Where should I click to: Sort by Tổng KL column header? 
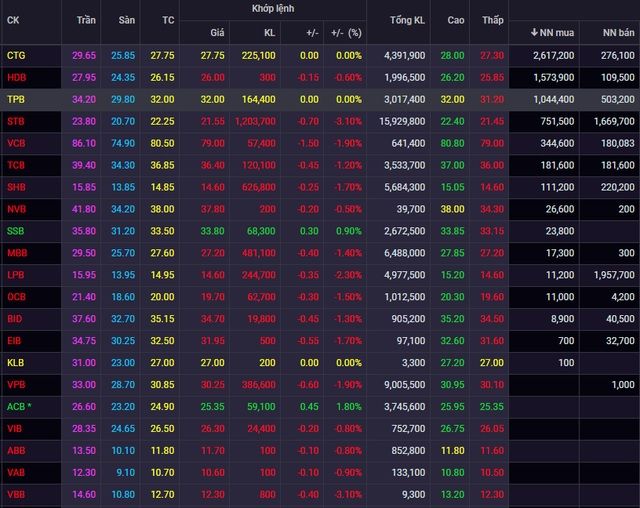[x=407, y=20]
